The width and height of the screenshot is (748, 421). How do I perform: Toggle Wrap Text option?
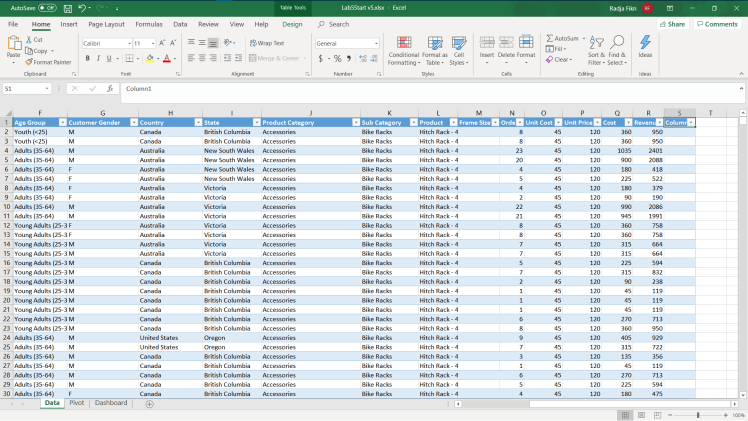point(266,44)
